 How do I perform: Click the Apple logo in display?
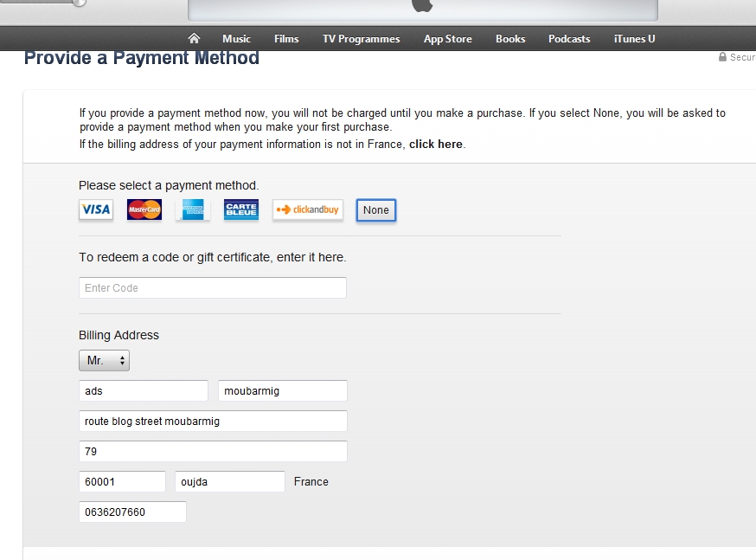click(422, 5)
